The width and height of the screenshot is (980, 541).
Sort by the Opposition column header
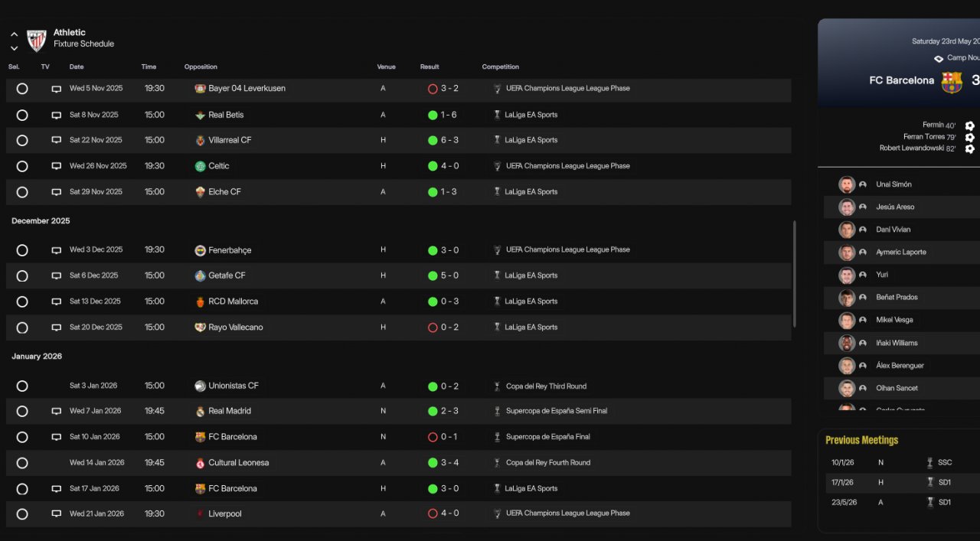point(201,67)
